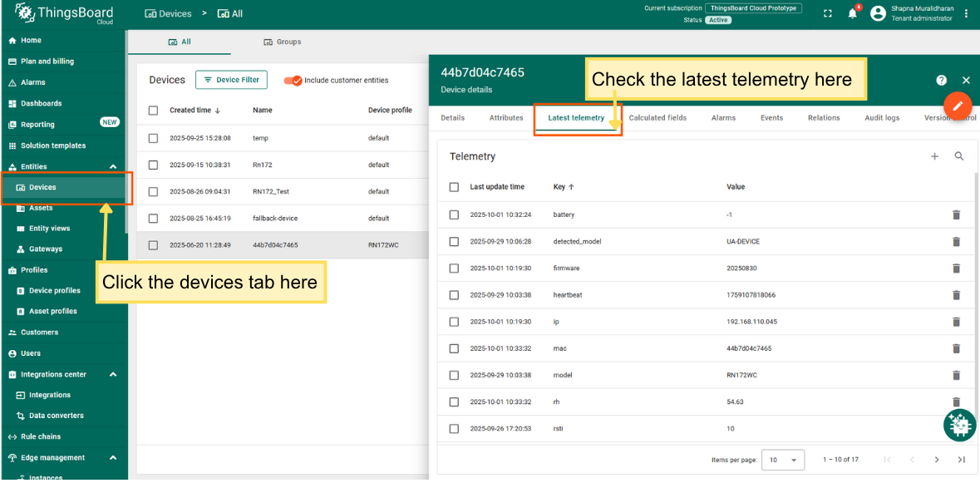Open the help icon in device details

point(941,81)
